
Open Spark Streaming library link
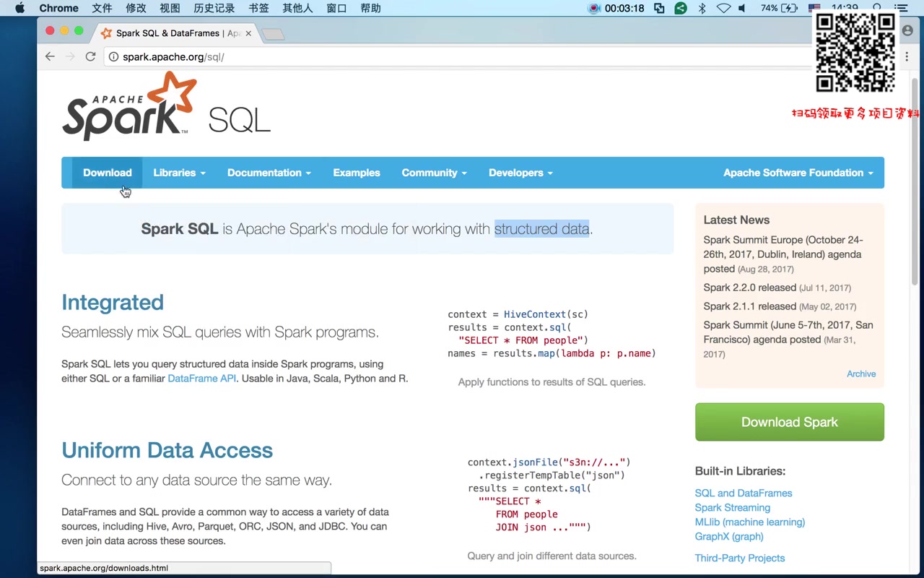pyautogui.click(x=733, y=507)
